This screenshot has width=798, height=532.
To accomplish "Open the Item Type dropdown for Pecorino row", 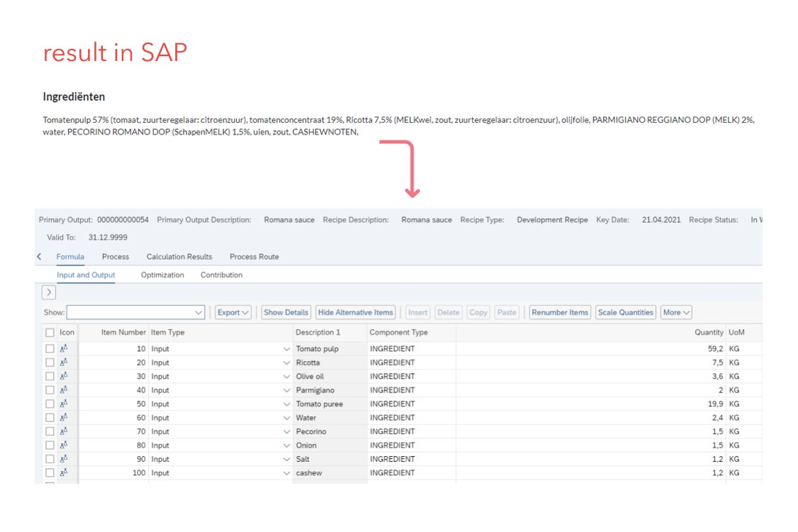I will (x=287, y=432).
